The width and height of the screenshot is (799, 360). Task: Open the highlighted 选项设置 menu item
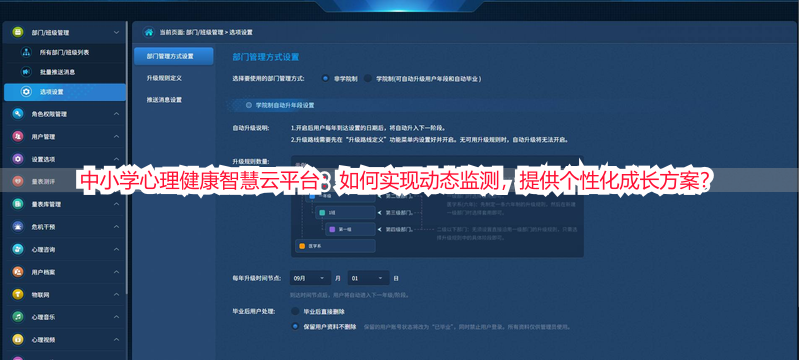65,92
